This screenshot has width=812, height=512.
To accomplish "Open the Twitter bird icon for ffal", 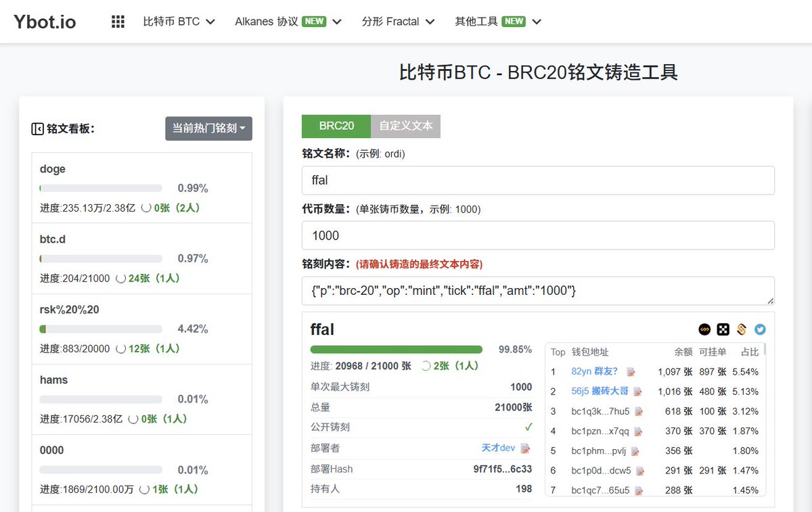I will click(x=761, y=329).
